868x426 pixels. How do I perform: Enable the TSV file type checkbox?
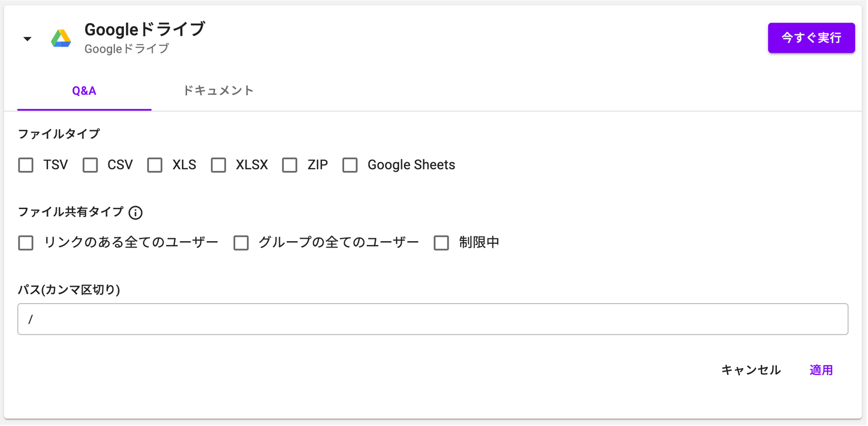coord(26,165)
